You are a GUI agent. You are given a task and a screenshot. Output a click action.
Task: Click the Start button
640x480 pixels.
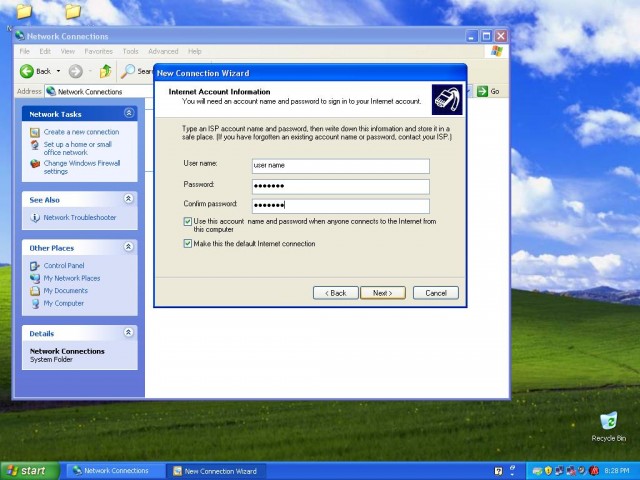(x=30, y=471)
